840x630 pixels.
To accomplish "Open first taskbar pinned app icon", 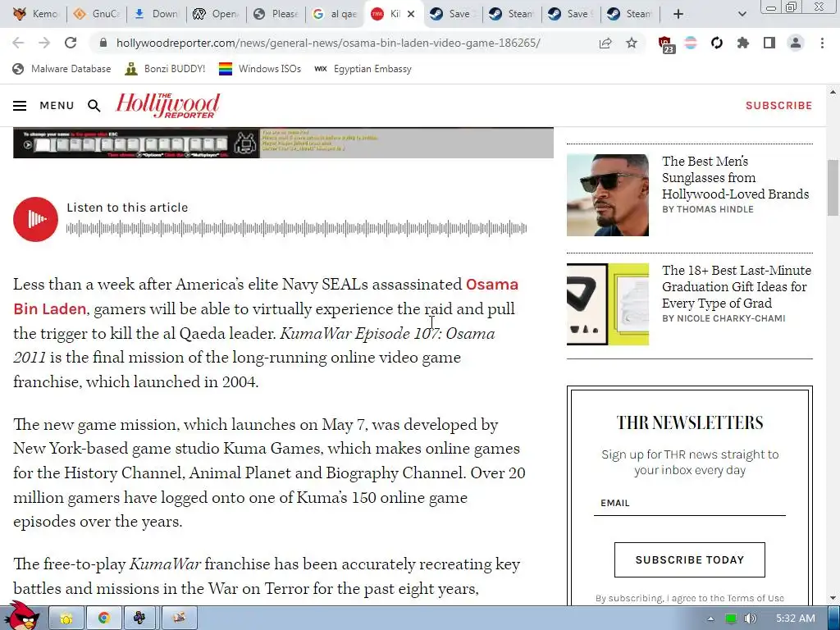I will 66,619.
